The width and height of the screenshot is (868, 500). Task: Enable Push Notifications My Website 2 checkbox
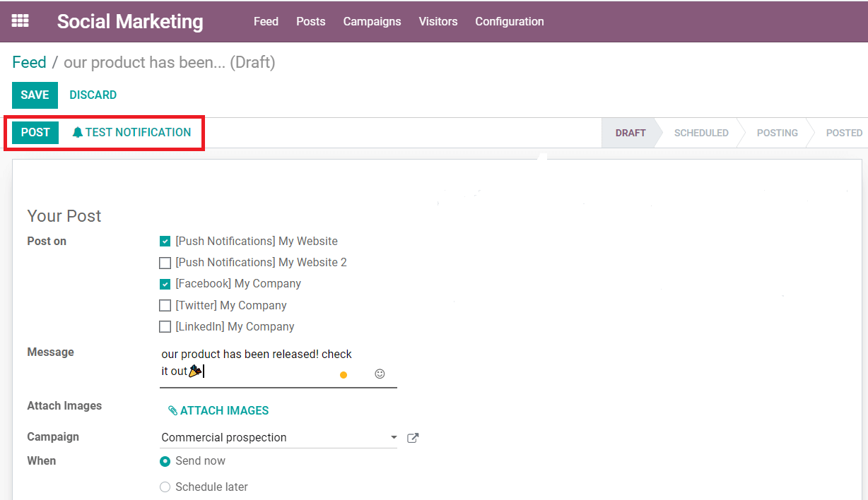pos(165,263)
